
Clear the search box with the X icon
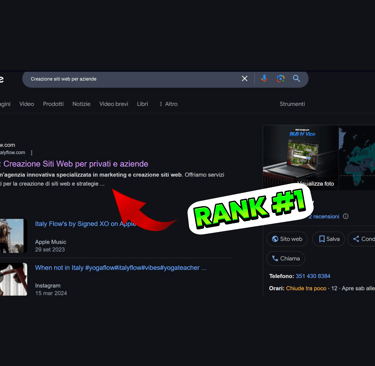[x=244, y=79]
